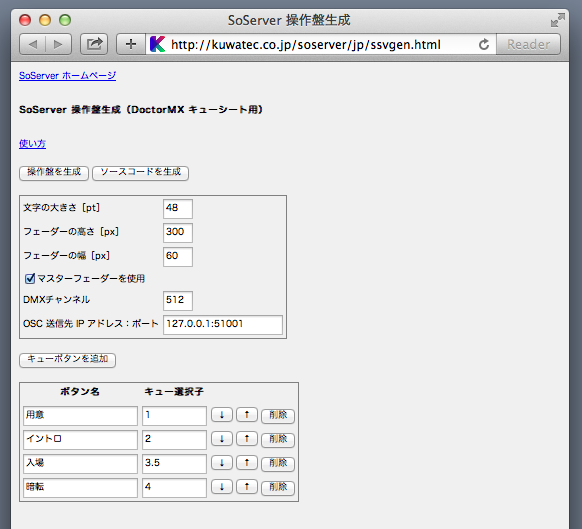This screenshot has width=582, height=529.
Task: Click the cue selector field for イントロ
Action: point(174,440)
